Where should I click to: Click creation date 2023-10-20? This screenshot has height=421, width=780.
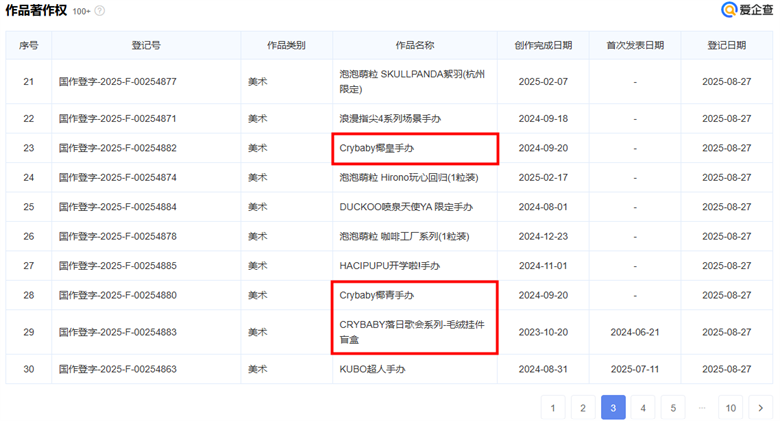pyautogui.click(x=543, y=332)
